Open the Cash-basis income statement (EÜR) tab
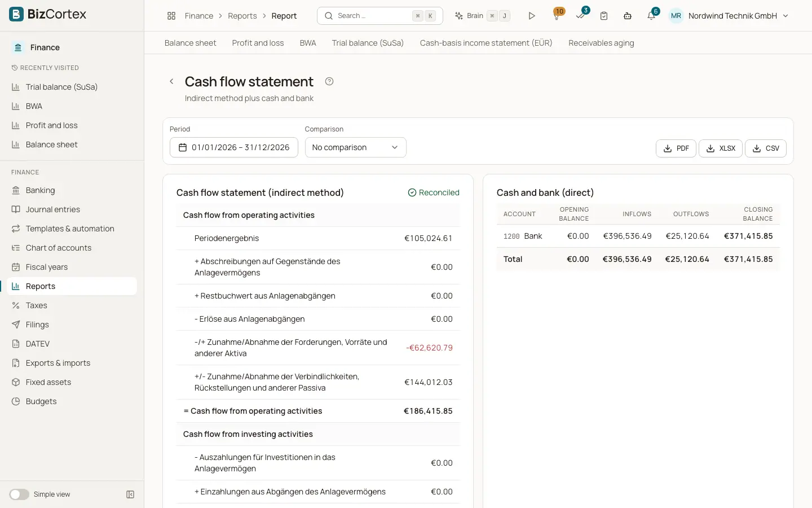The image size is (812, 508). click(x=486, y=43)
